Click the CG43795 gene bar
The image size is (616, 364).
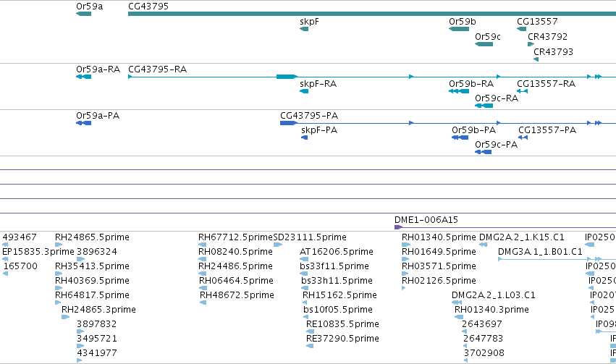coord(372,14)
